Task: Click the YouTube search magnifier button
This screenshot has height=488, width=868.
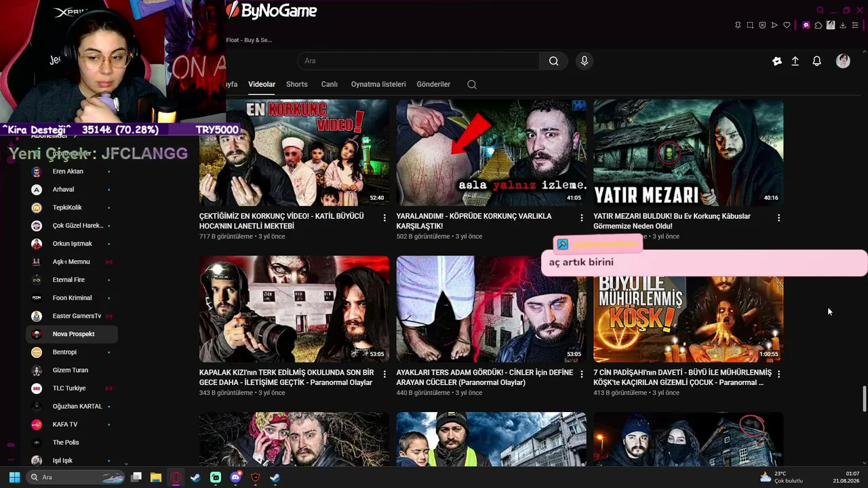Action: pyautogui.click(x=554, y=61)
